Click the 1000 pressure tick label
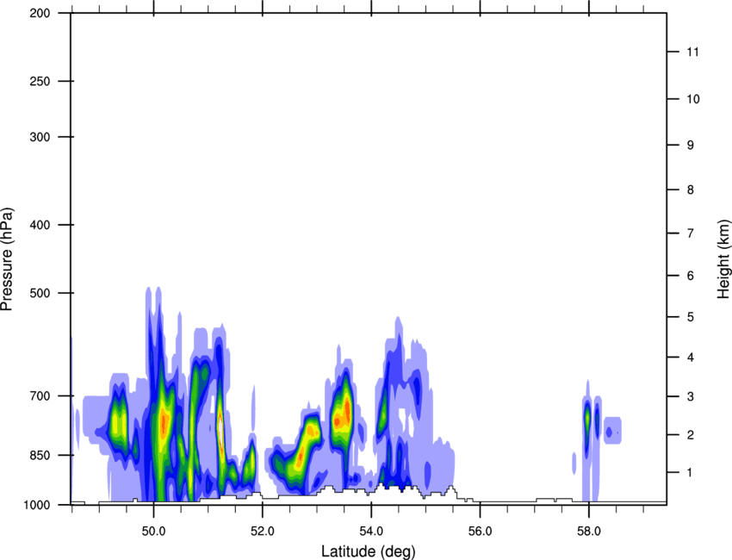Screen dimensions: 732x560 (37, 505)
